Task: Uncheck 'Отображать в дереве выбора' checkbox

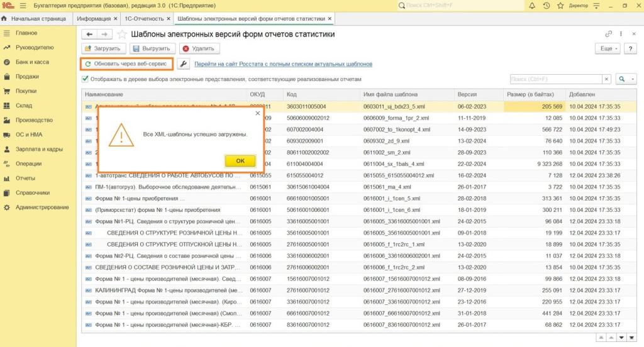Action: pos(85,79)
